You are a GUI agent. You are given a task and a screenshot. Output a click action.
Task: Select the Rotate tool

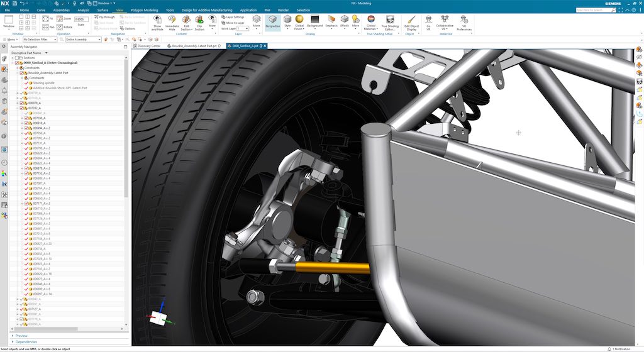click(65, 27)
